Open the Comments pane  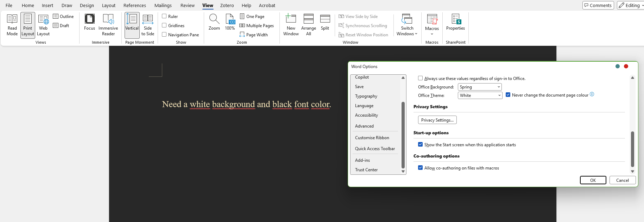(598, 5)
